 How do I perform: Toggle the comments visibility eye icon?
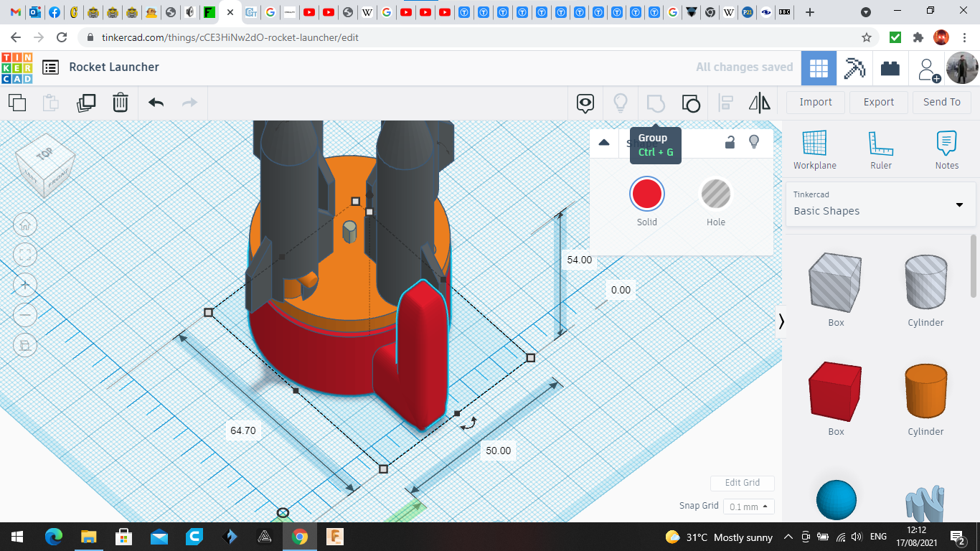click(x=585, y=103)
